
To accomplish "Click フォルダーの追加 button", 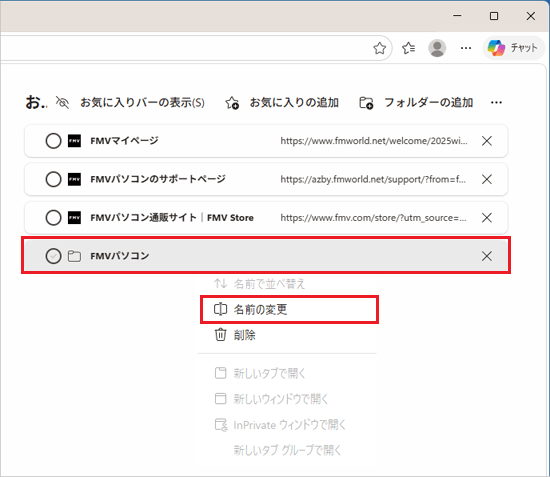I will [429, 103].
